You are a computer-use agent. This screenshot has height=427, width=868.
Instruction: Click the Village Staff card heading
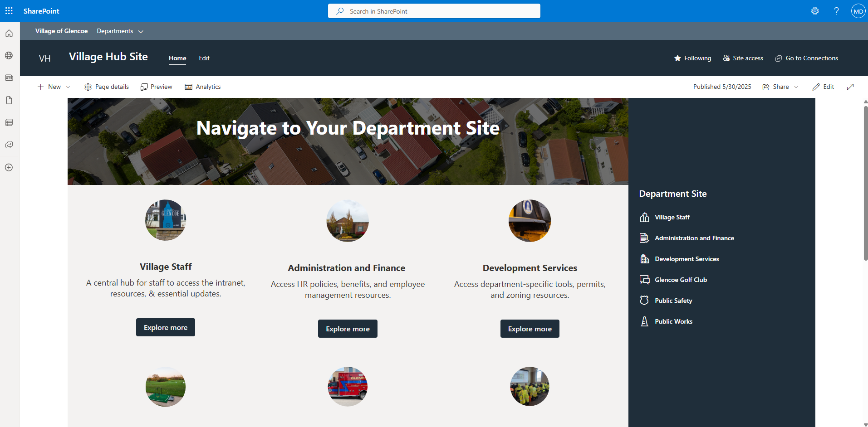pyautogui.click(x=166, y=267)
